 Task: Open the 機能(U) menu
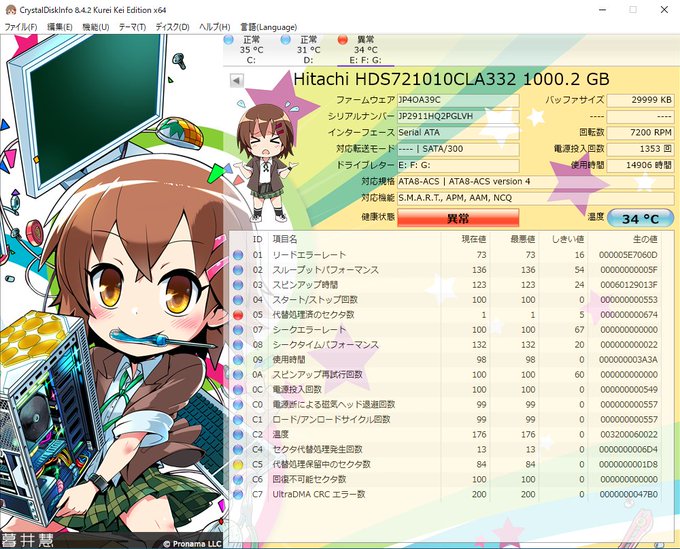click(95, 27)
